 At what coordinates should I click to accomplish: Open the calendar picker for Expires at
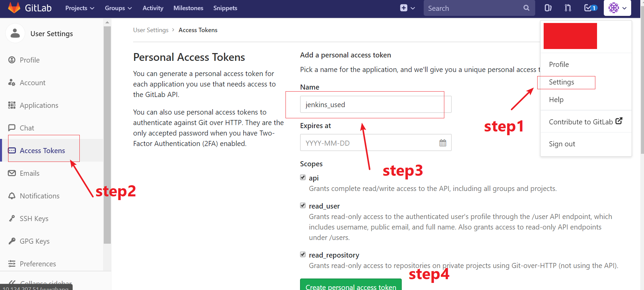coord(443,143)
